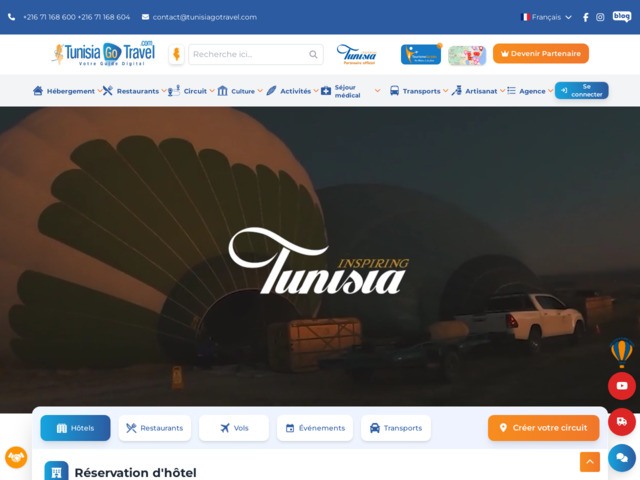
Task: Click the orange Tunisia map icon
Action: (x=176, y=54)
